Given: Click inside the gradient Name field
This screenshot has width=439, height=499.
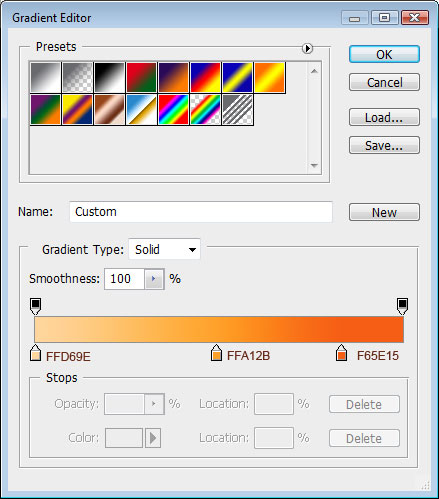Looking at the screenshot, I should click(x=201, y=212).
